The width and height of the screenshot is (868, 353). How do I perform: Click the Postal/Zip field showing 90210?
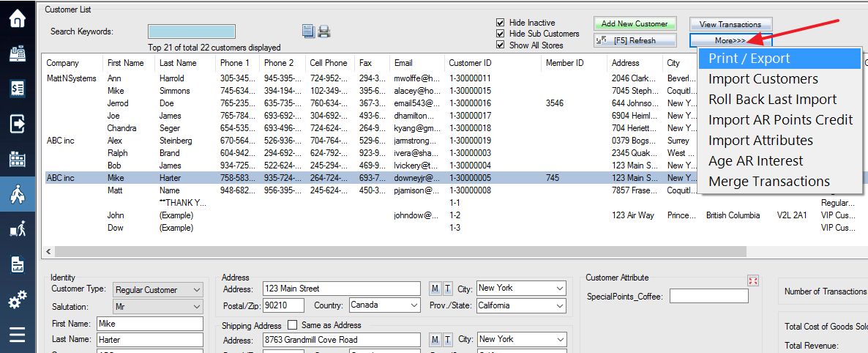(x=283, y=305)
